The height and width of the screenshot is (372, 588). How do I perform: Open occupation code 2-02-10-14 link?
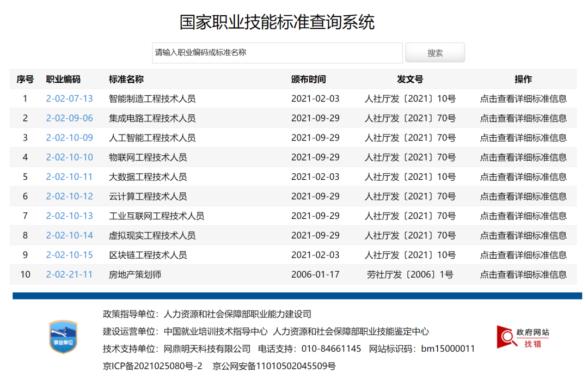pos(69,235)
